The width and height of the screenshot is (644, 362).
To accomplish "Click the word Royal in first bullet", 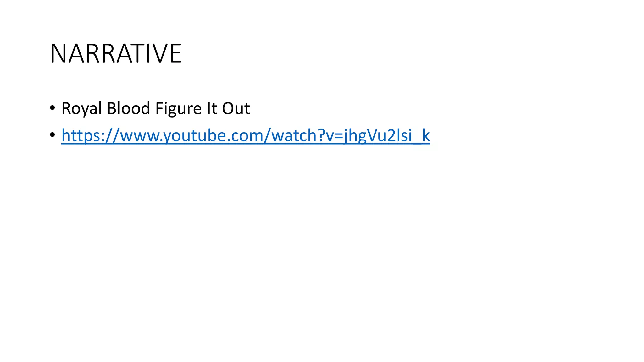I will pyautogui.click(x=81, y=108).
